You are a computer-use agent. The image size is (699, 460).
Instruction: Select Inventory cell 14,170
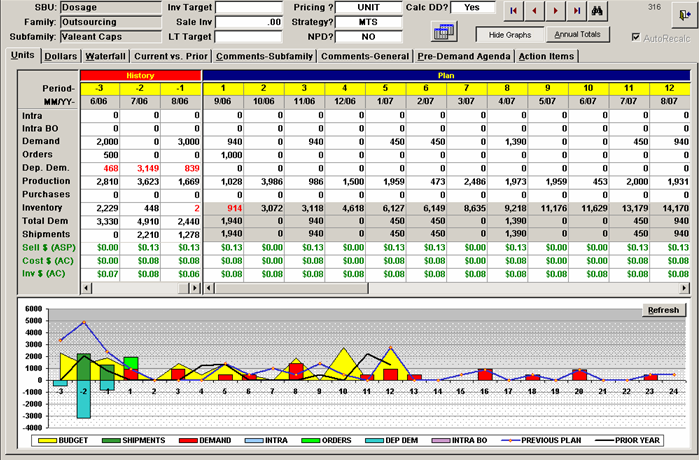pyautogui.click(x=670, y=208)
